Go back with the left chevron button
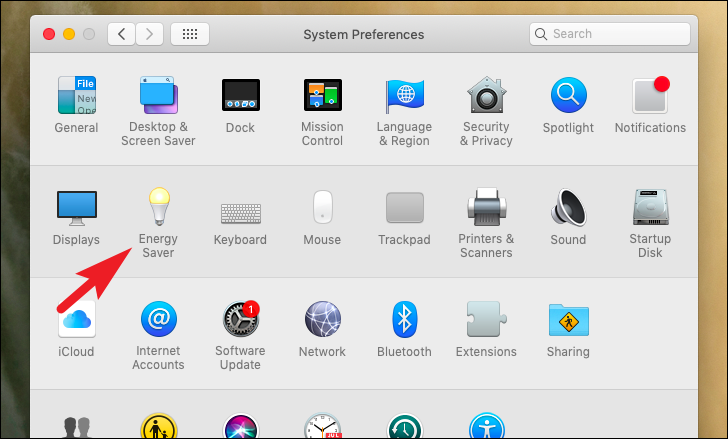Viewport: 728px width, 439px height. coord(122,34)
